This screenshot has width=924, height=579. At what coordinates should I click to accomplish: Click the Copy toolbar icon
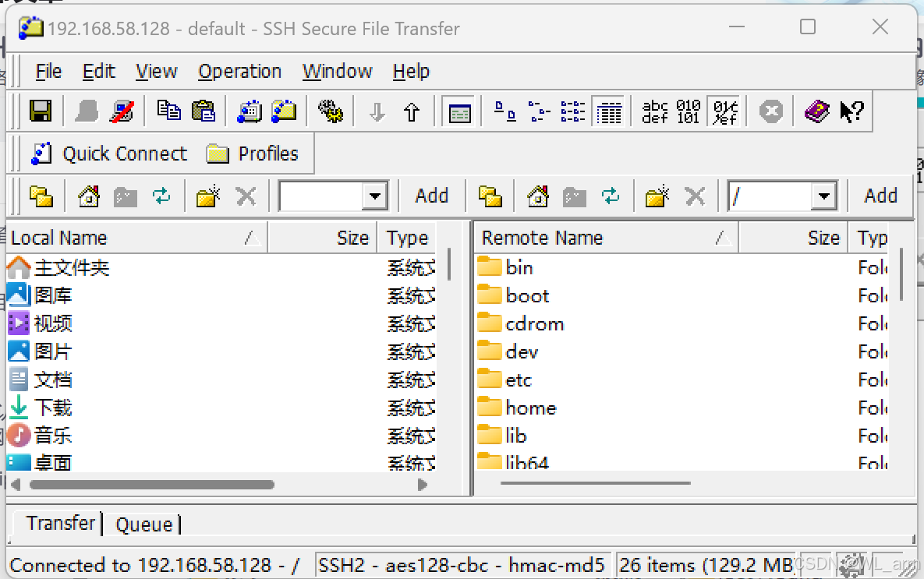click(x=168, y=111)
